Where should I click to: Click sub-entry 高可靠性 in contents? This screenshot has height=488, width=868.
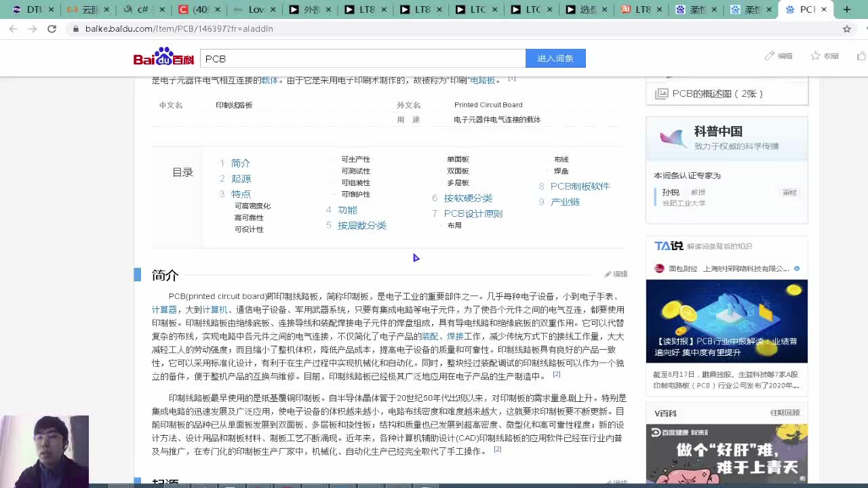pos(249,218)
